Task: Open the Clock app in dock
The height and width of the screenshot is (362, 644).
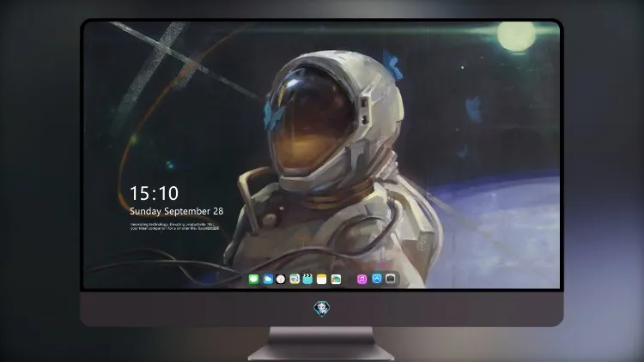Action: (x=281, y=279)
